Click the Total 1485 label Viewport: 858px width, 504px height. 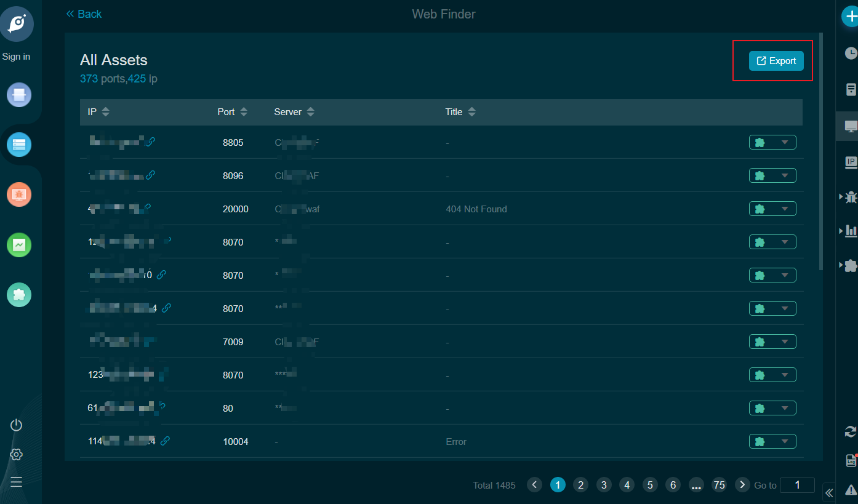tap(494, 485)
